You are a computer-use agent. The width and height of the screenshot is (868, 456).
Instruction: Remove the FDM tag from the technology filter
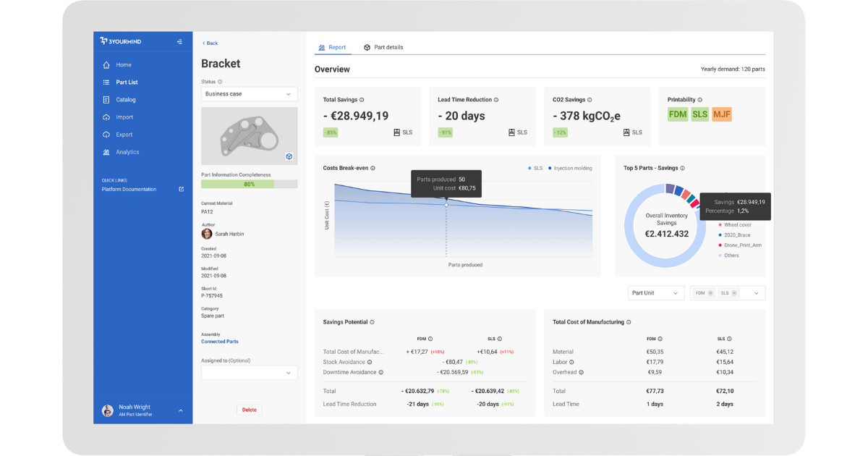tap(710, 293)
